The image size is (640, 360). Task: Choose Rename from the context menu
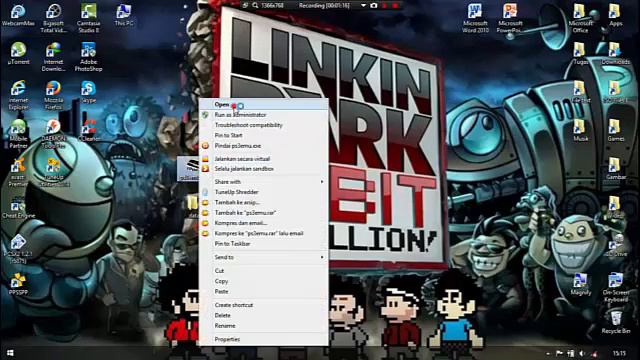click(264, 326)
